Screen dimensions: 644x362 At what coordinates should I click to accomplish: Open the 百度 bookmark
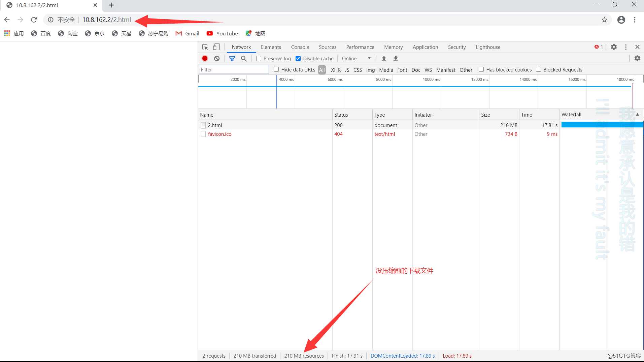(41, 33)
